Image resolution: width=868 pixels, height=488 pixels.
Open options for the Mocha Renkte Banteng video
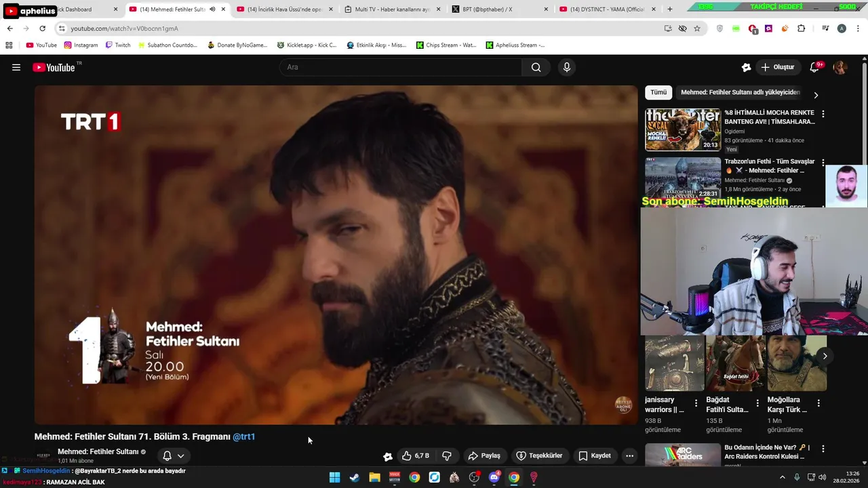[x=823, y=114]
